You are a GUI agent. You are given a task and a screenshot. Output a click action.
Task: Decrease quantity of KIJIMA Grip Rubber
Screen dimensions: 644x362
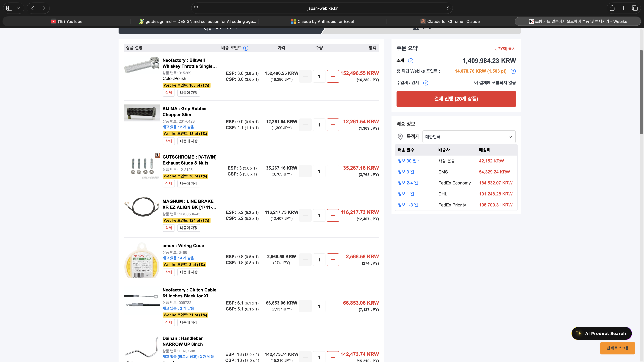pos(305,125)
